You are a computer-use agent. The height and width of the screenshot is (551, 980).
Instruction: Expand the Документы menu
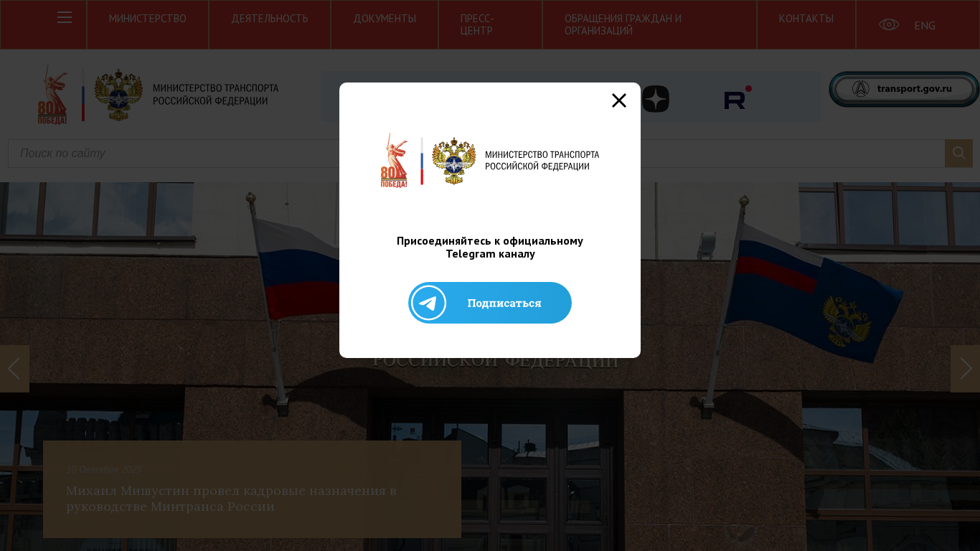coord(385,19)
